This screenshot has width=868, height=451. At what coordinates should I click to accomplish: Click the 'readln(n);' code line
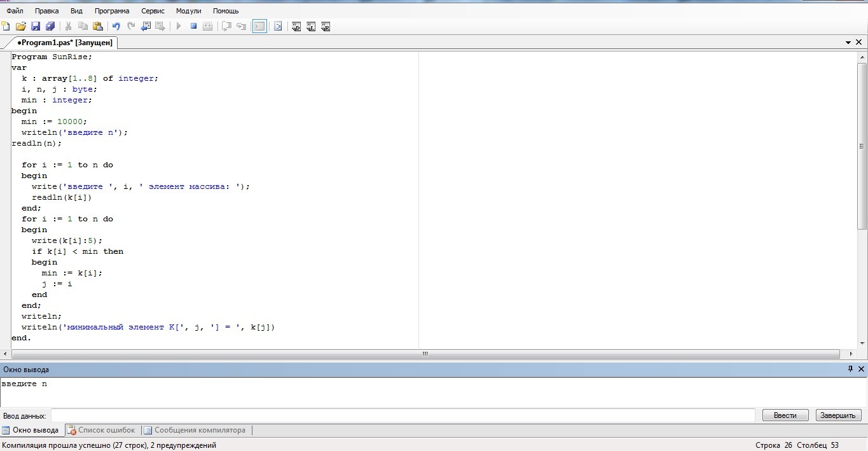[37, 143]
